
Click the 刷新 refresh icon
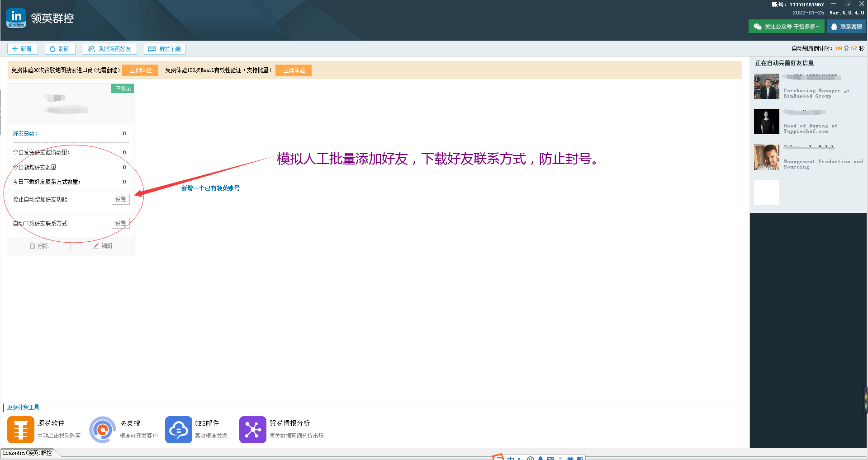pos(52,49)
